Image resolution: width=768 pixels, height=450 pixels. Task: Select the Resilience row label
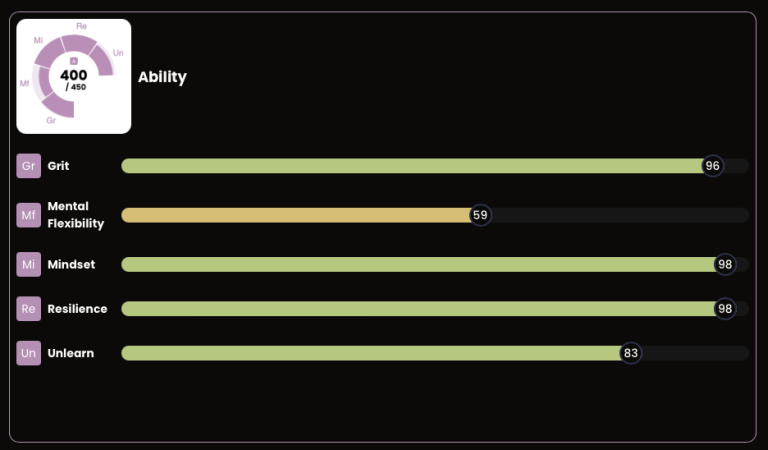tap(77, 309)
